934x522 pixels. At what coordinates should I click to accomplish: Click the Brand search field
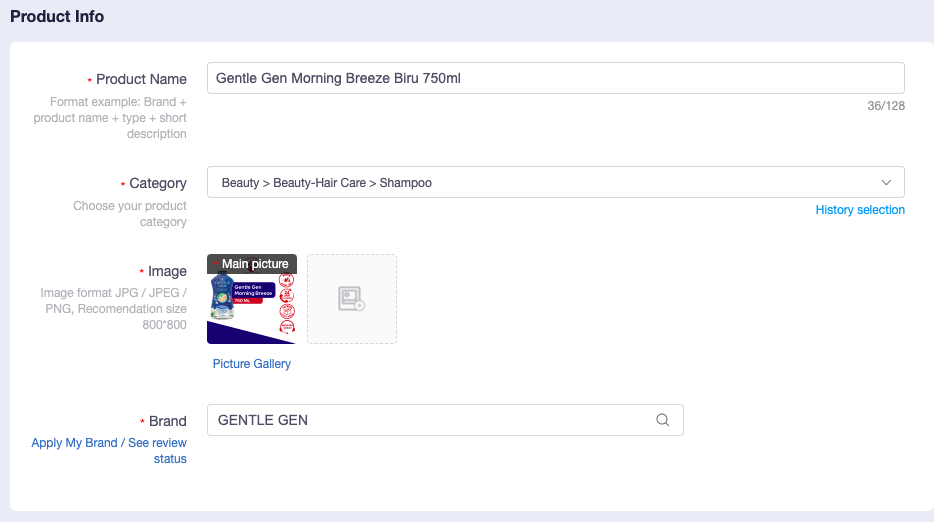point(445,420)
